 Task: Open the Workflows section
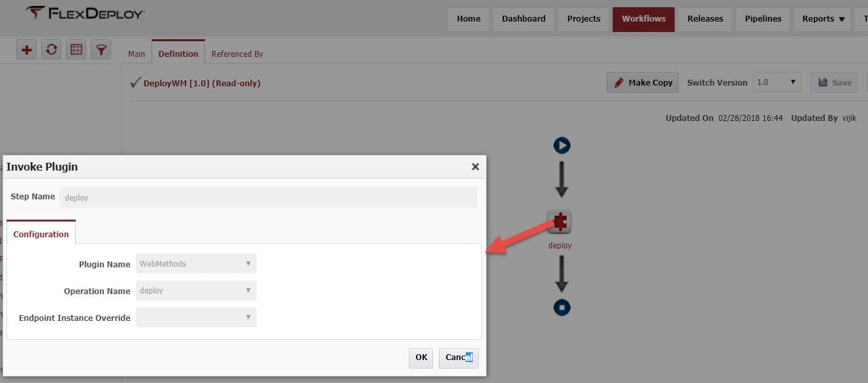point(643,19)
